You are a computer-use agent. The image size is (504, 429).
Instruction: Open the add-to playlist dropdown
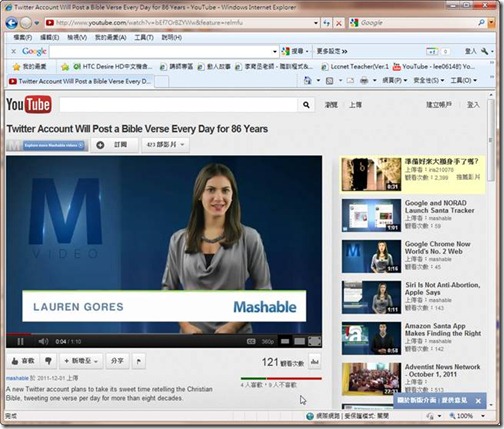click(81, 361)
